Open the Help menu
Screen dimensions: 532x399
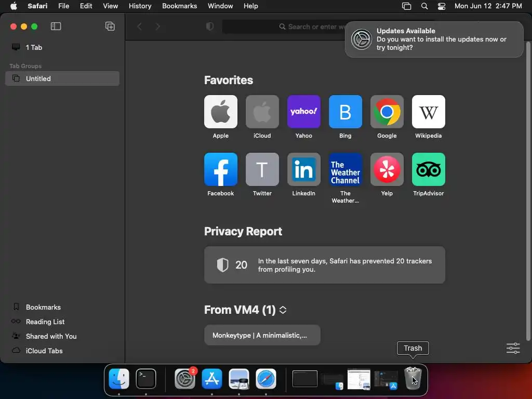[251, 6]
